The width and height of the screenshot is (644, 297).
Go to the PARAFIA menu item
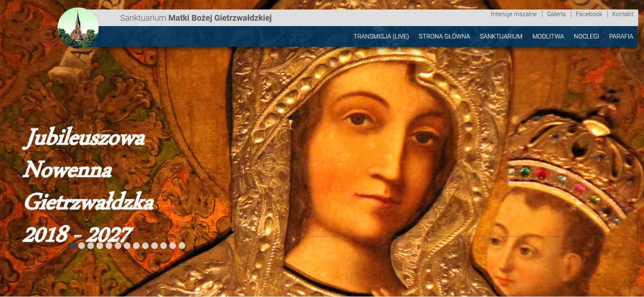point(621,36)
